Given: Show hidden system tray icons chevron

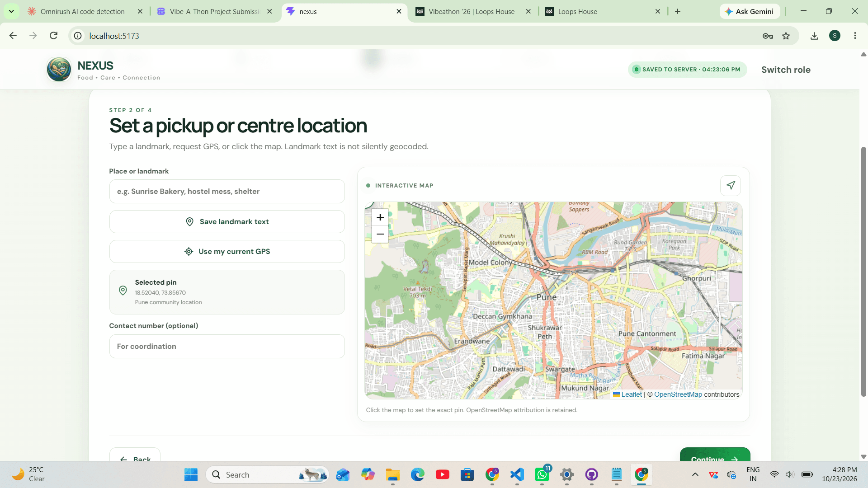Looking at the screenshot, I should pyautogui.click(x=695, y=474).
